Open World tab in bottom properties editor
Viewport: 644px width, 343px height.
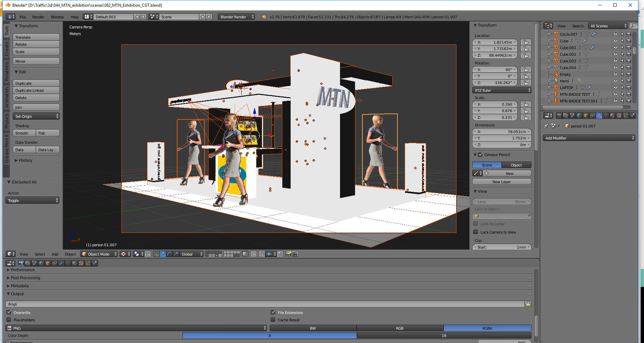[x=41, y=263]
